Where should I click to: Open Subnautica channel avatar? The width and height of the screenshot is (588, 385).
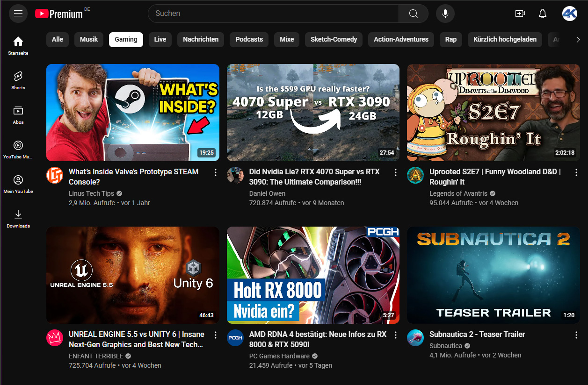(x=415, y=338)
